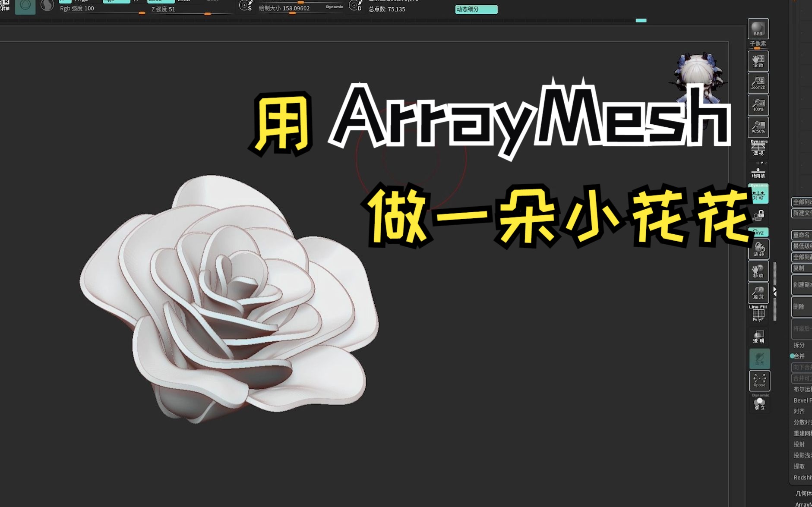Toggle the 对称 (Symmetry) activation button
The width and height of the screenshot is (812, 507).
point(759,195)
